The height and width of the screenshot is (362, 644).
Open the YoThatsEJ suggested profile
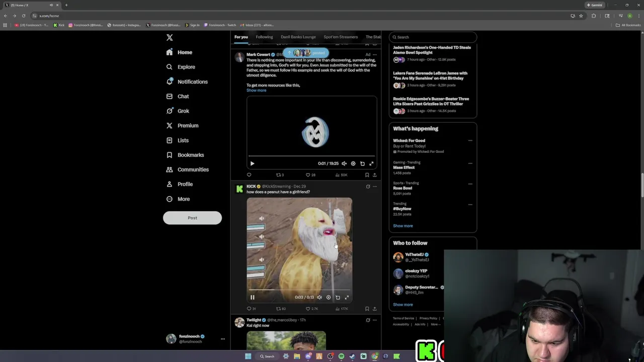click(x=417, y=257)
